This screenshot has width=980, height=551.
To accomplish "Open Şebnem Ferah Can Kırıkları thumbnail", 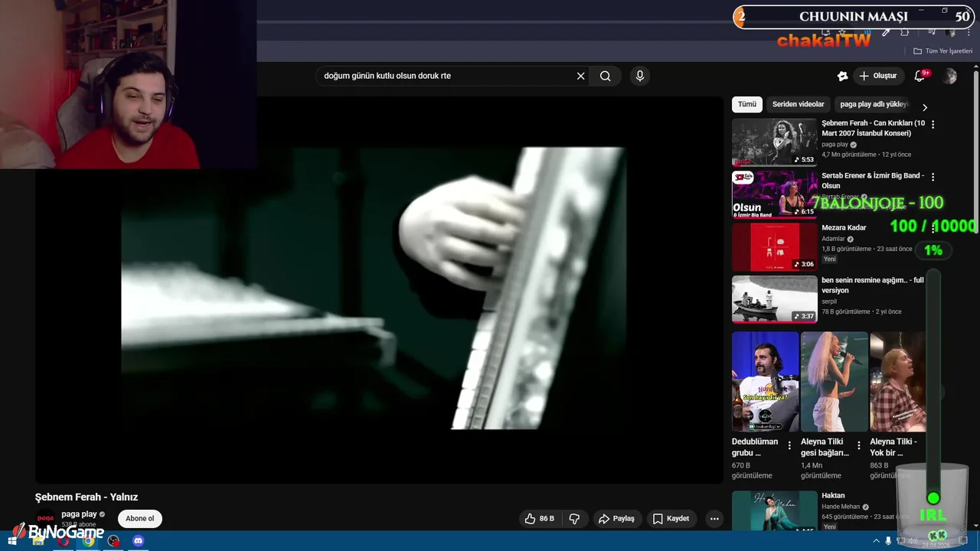I will click(775, 142).
